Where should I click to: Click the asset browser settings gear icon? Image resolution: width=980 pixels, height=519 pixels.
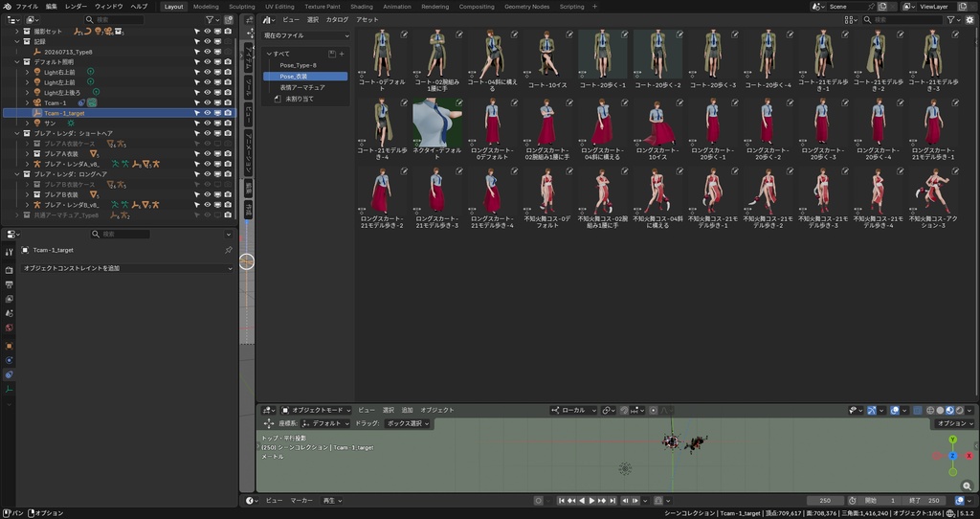coord(969,20)
